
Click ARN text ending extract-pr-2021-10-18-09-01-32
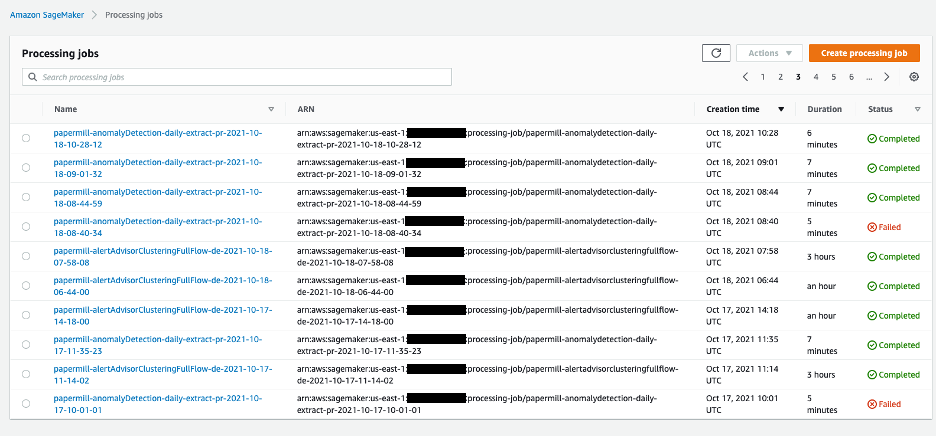point(477,168)
